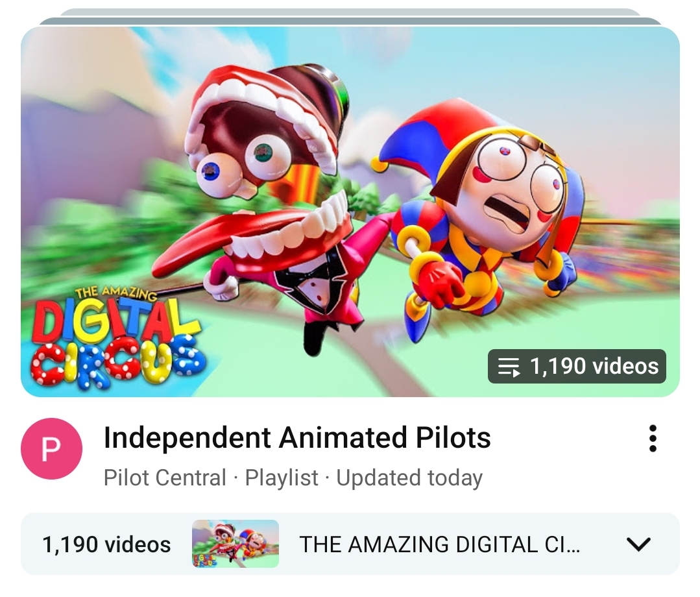
Task: Click the Updated today text
Action: point(409,478)
